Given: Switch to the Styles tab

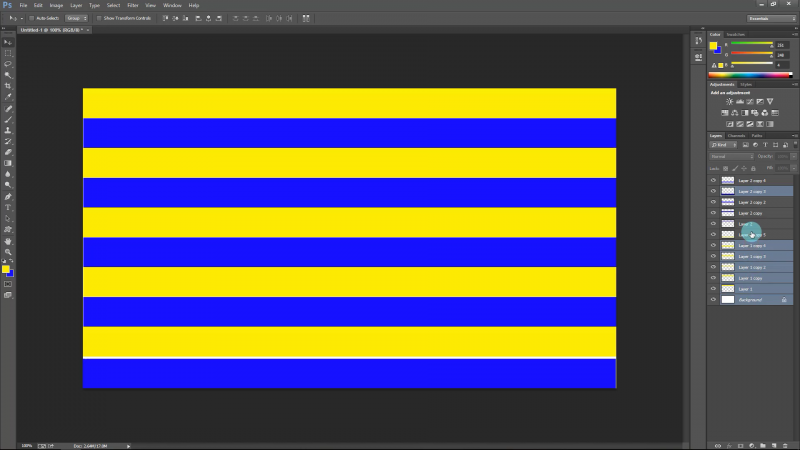Looking at the screenshot, I should point(746,85).
